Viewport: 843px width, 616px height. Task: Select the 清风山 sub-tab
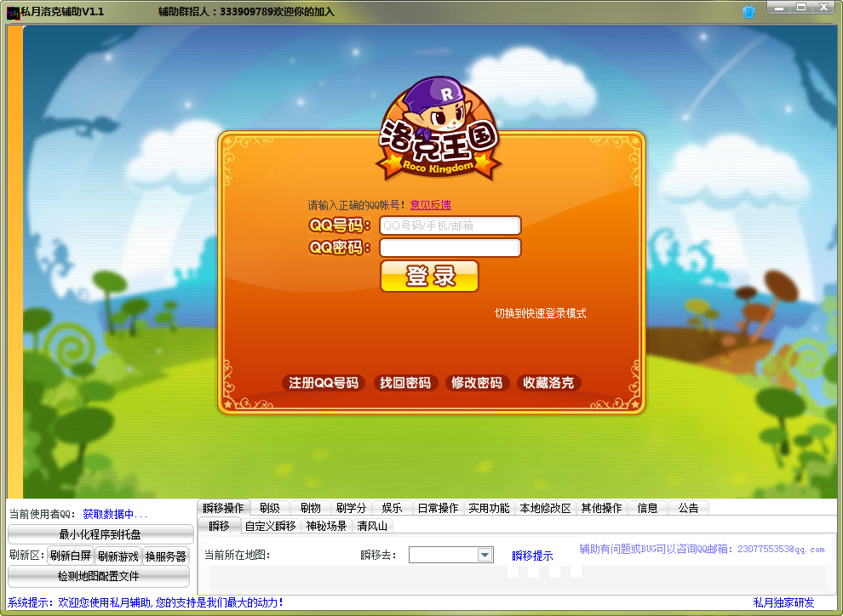372,527
